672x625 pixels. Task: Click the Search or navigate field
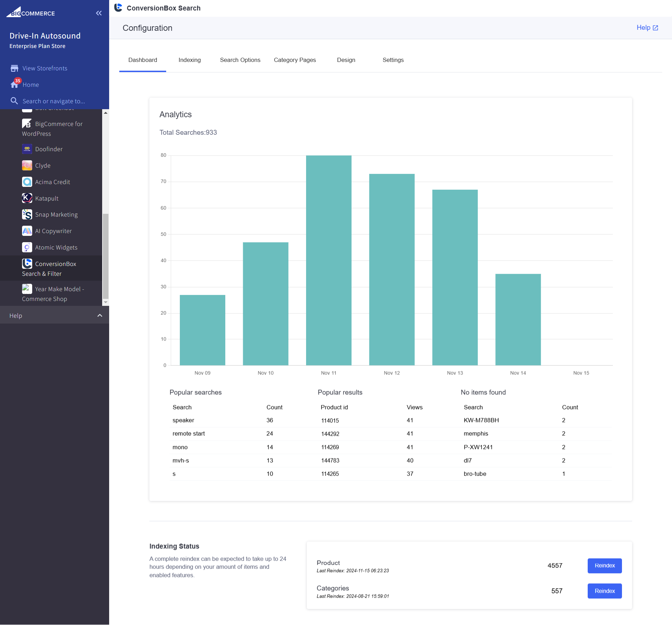click(x=54, y=101)
